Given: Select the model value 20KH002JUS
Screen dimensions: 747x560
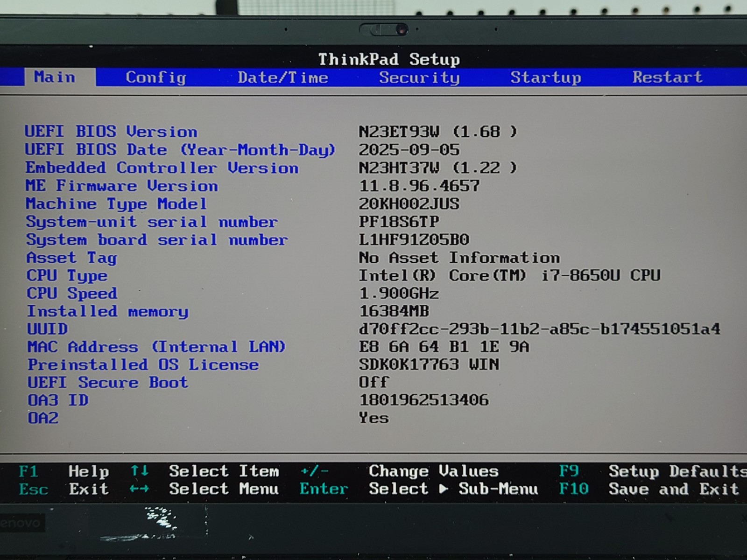Looking at the screenshot, I should pyautogui.click(x=409, y=204).
